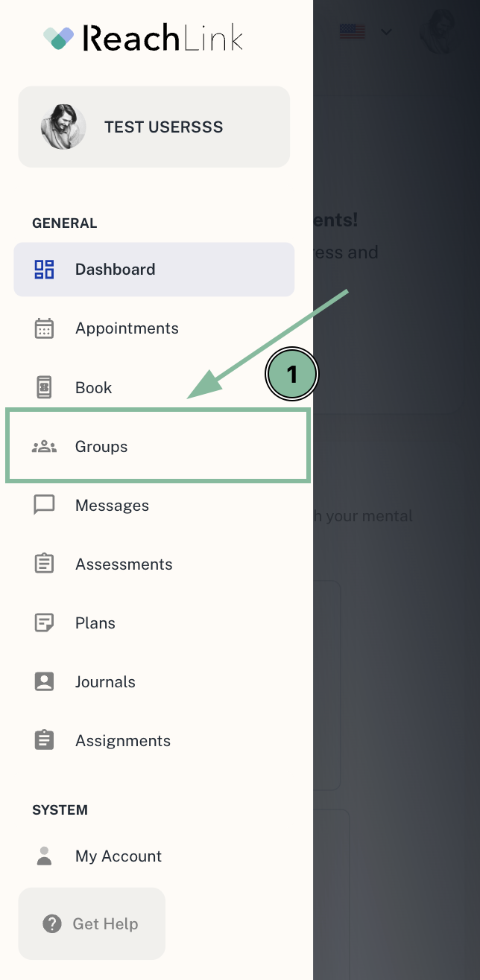Click the Plans sticky-note icon
480x980 pixels.
[x=45, y=623]
